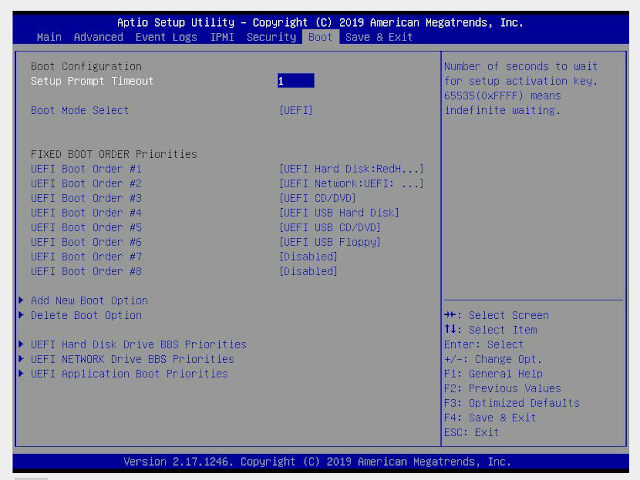Select the UEFI Boot Order #5 label
The height and width of the screenshot is (480, 640).
(x=86, y=227)
